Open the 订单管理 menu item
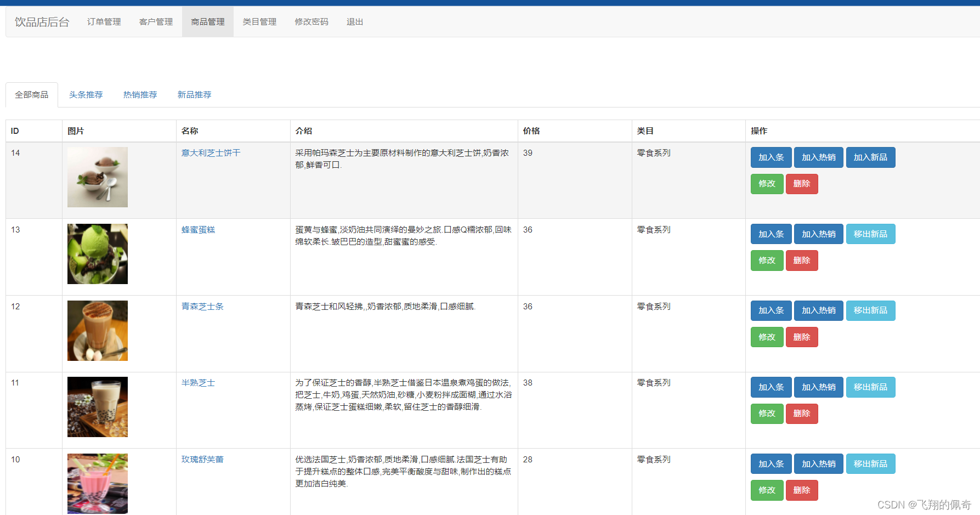Image resolution: width=980 pixels, height=515 pixels. [x=104, y=22]
